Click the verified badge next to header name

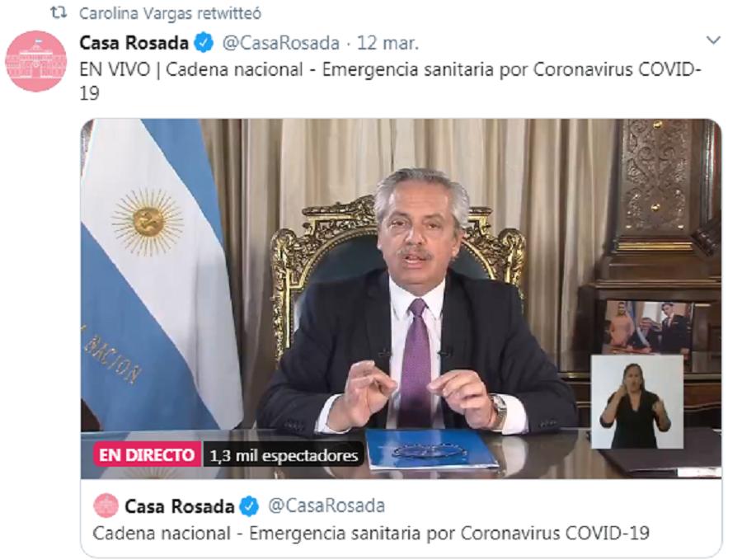(x=204, y=43)
